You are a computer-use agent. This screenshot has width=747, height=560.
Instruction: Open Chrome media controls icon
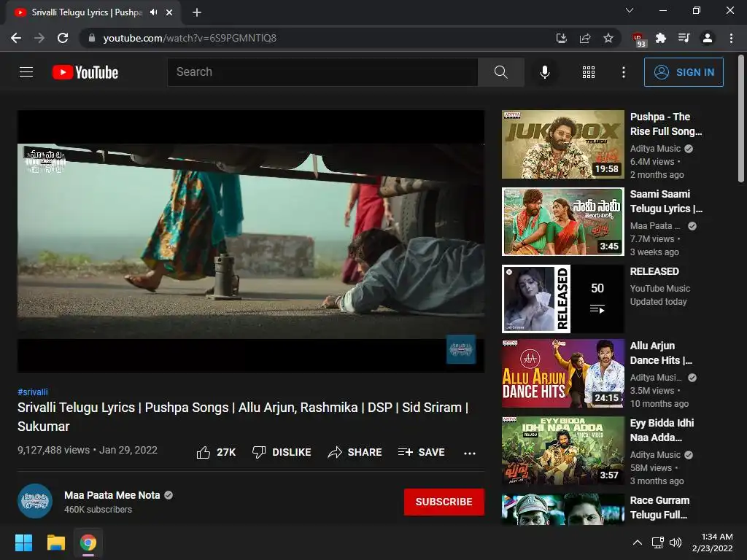tap(684, 38)
